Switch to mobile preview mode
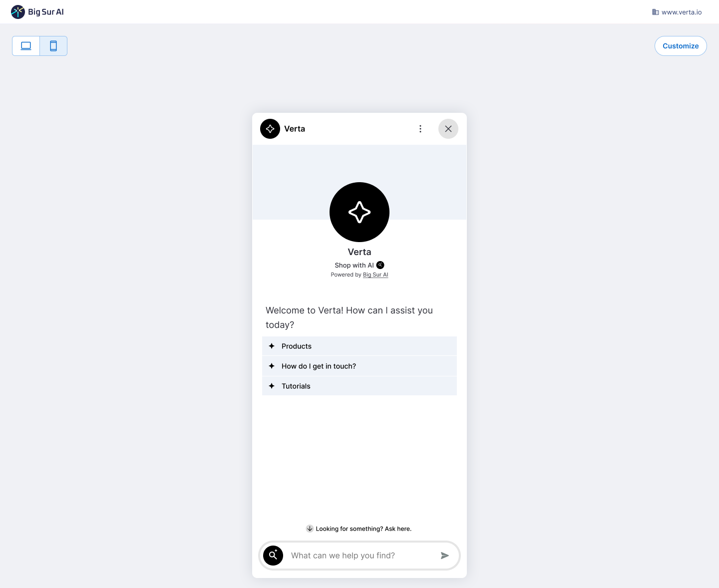Viewport: 719px width, 588px height. [x=53, y=46]
